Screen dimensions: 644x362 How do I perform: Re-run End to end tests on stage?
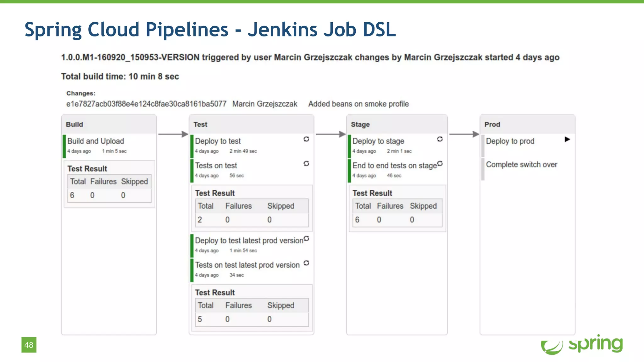(440, 163)
